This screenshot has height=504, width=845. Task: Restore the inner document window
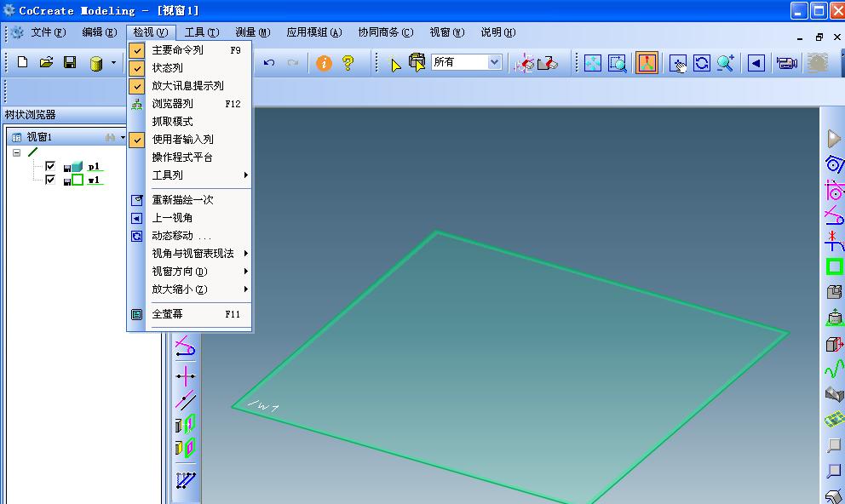click(x=819, y=37)
